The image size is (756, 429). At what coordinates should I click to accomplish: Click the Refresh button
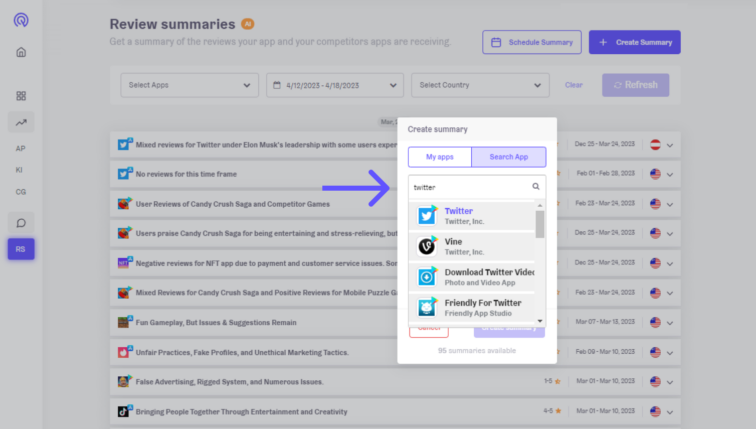click(635, 85)
